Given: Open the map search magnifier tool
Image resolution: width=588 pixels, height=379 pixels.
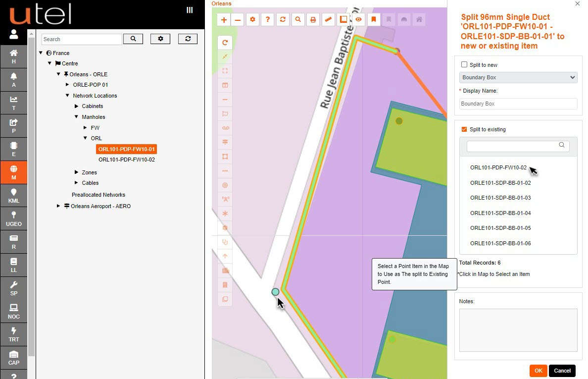Looking at the screenshot, I should (298, 19).
